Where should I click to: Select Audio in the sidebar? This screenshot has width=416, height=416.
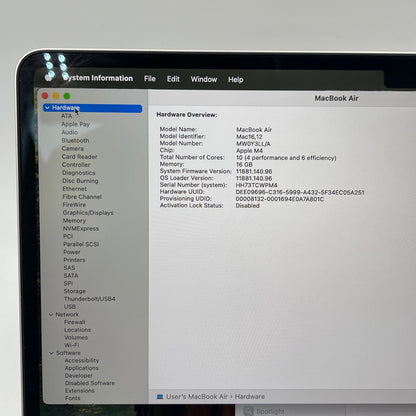(x=69, y=132)
